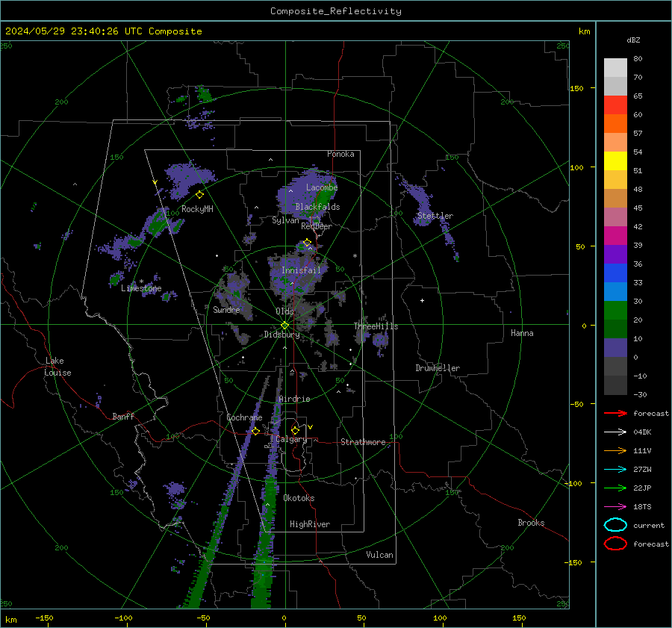
Task: Click the yellow radar site marker at Didsbury
Action: (285, 326)
